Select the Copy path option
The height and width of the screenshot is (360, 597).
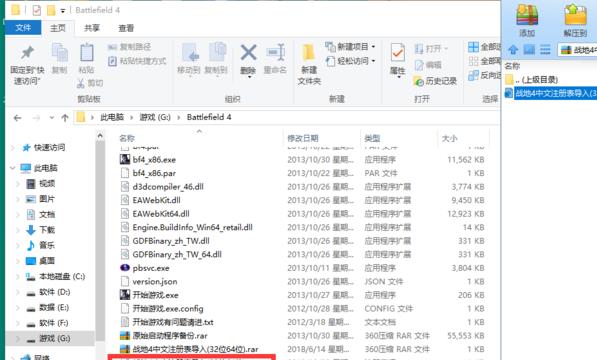pyautogui.click(x=130, y=47)
